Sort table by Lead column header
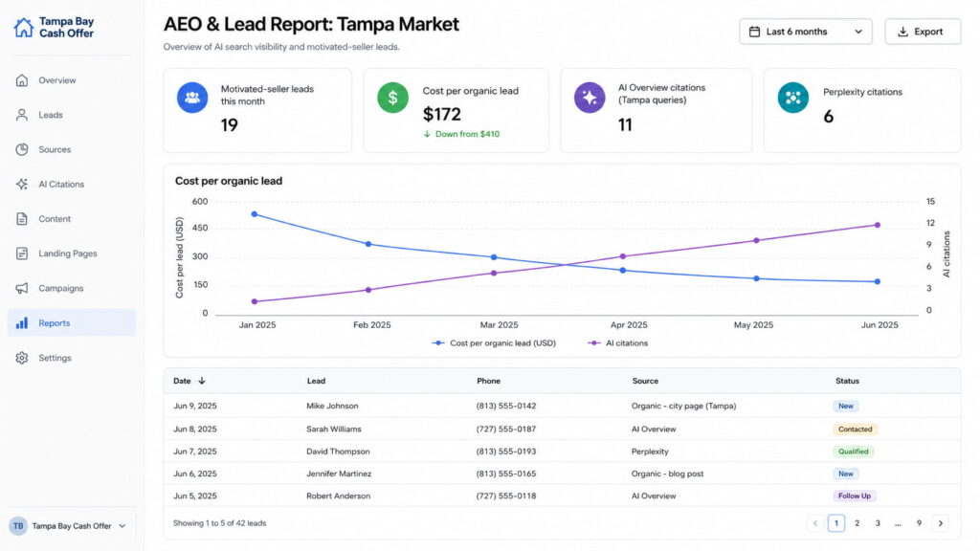980x551 pixels. point(316,381)
